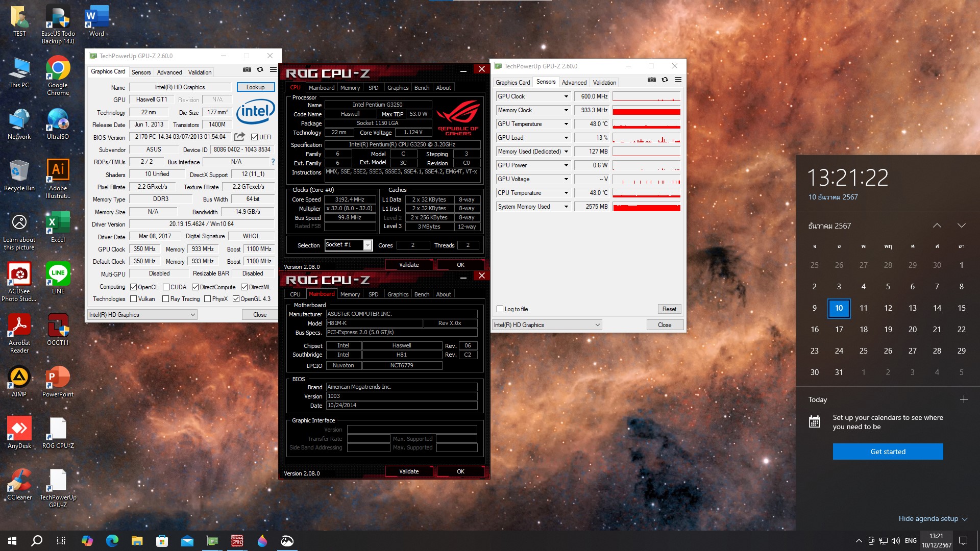
Task: Click ROG CPU-Z taskbar icon
Action: click(x=237, y=541)
